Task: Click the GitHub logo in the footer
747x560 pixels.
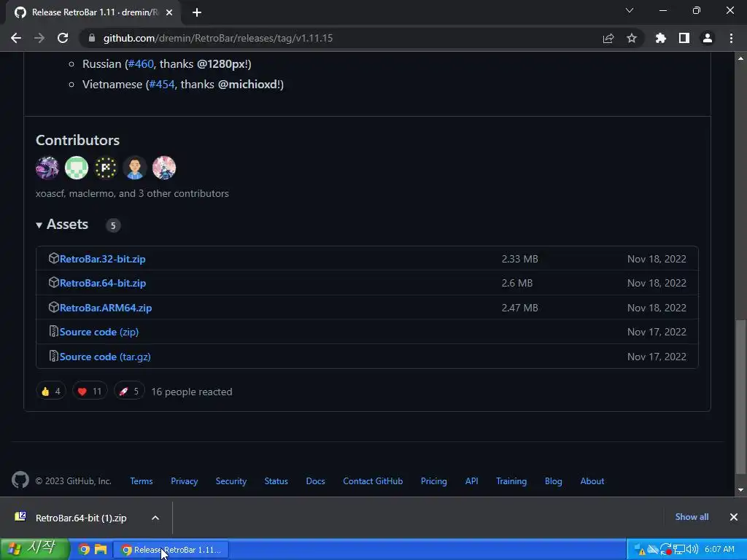Action: point(20,480)
